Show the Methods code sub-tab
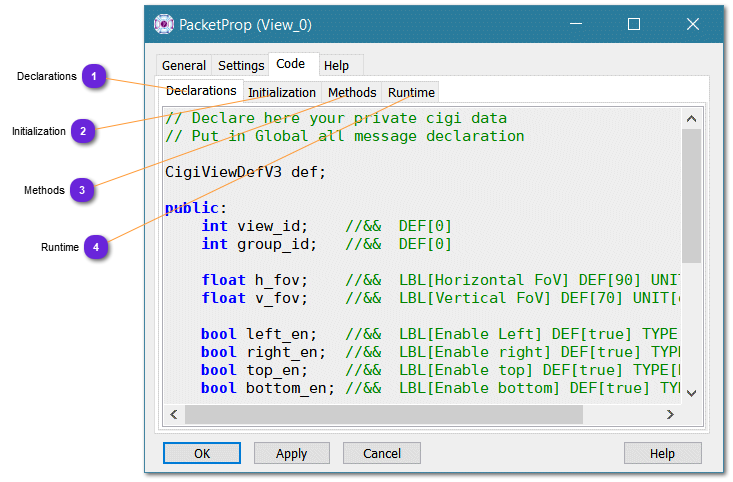This screenshot has height=482, width=733. pyautogui.click(x=352, y=93)
